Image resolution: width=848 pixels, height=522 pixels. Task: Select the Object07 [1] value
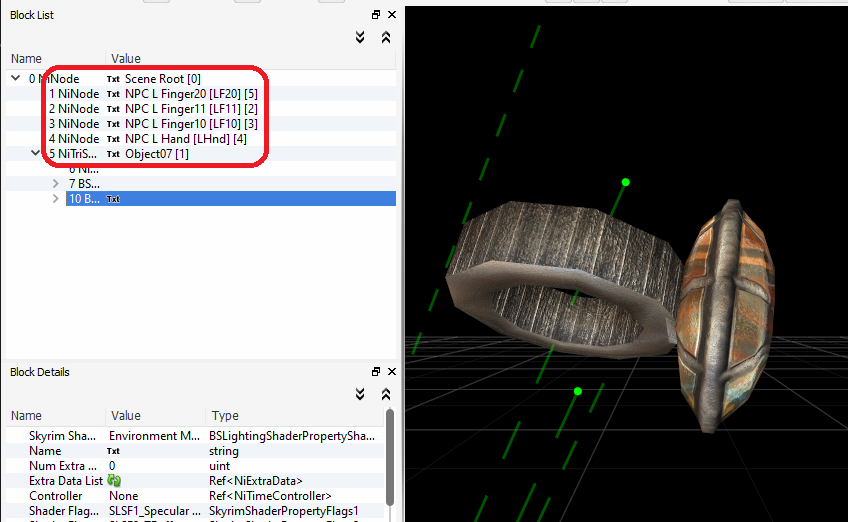157,154
